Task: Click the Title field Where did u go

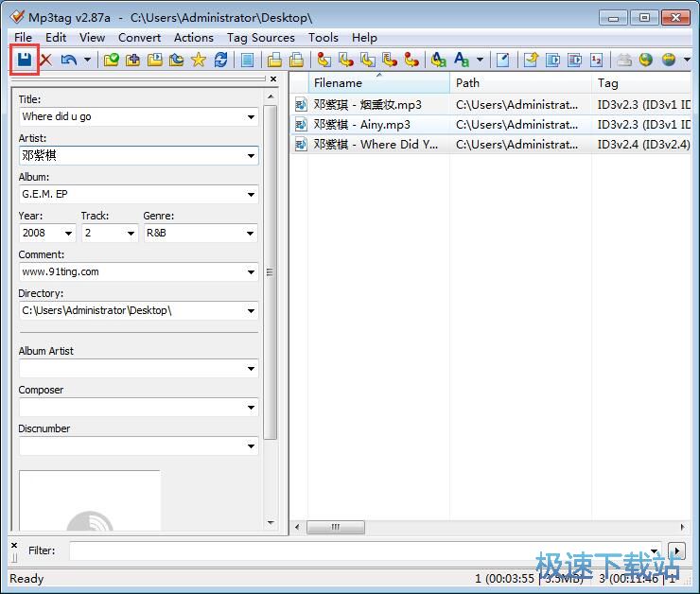Action: click(138, 116)
